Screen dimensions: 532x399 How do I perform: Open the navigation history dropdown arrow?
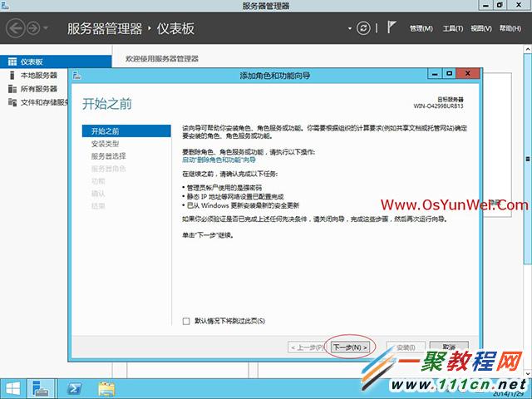point(46,27)
